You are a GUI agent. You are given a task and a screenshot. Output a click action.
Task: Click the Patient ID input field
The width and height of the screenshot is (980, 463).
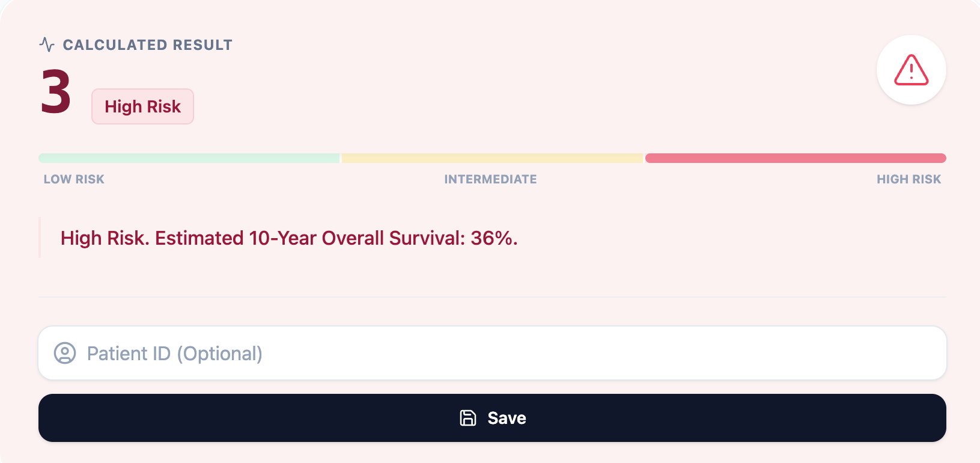point(492,353)
